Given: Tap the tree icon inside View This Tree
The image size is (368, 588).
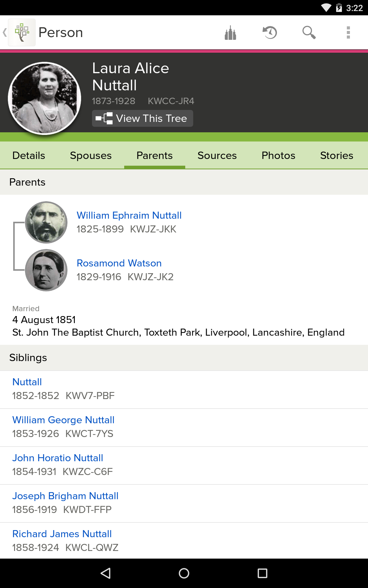Looking at the screenshot, I should click(104, 118).
